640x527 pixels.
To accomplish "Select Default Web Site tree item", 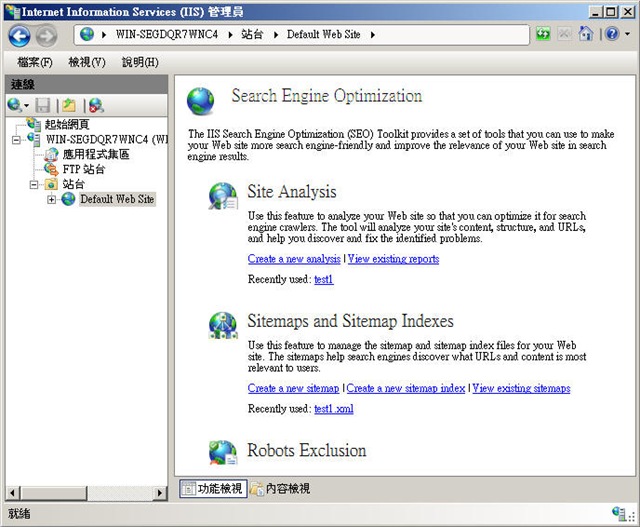I will tap(117, 199).
